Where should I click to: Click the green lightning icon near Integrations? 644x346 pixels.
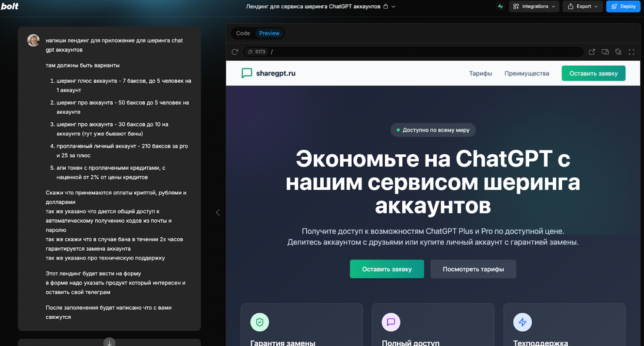[x=500, y=6]
